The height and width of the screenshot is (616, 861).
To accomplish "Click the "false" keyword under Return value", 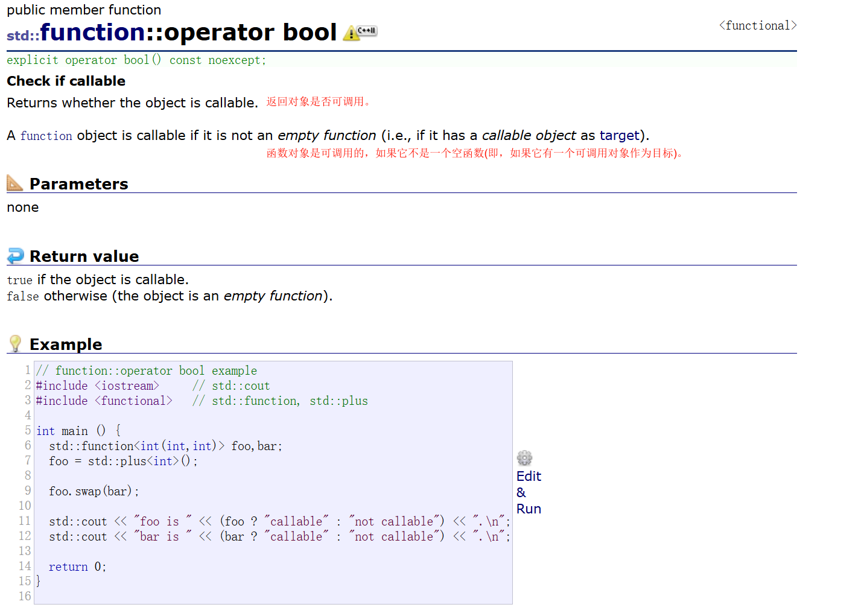I will tap(22, 296).
